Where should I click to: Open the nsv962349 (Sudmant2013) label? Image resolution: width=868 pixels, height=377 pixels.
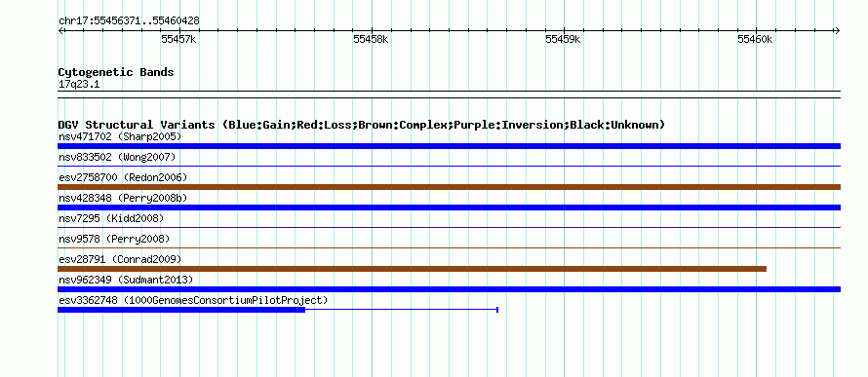[126, 280]
